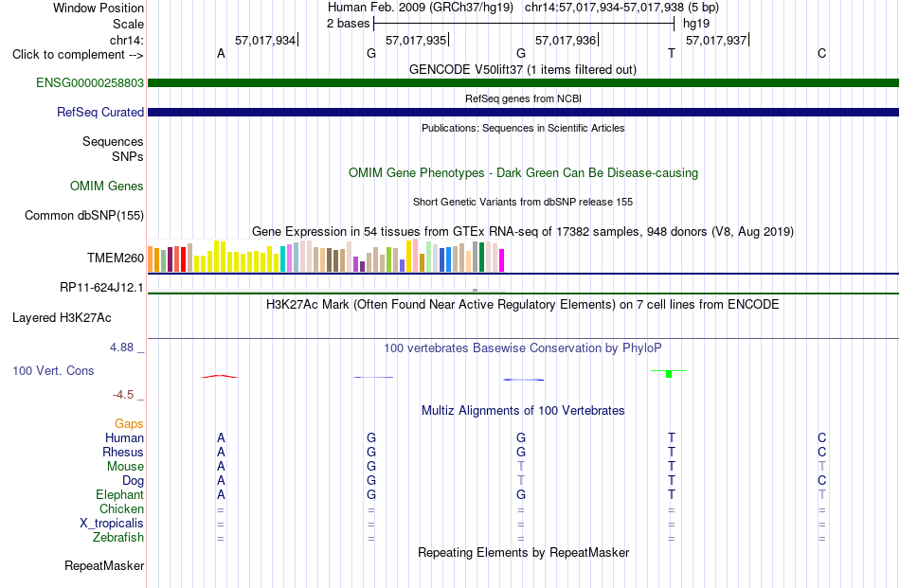The height and width of the screenshot is (588, 900).
Task: Click 'Repeating Elements by RepeatMasker' title
Action: (x=524, y=552)
